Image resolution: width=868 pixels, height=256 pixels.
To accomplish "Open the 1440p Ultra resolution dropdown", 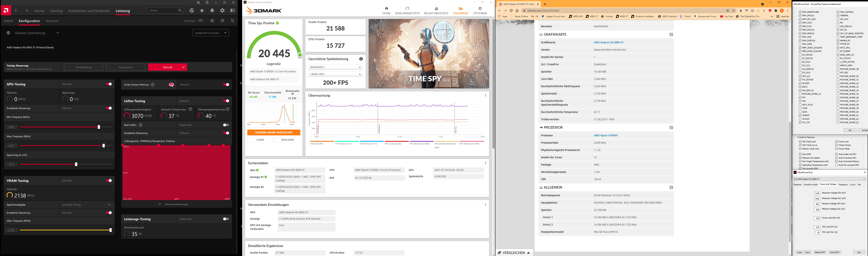I will coord(335,74).
